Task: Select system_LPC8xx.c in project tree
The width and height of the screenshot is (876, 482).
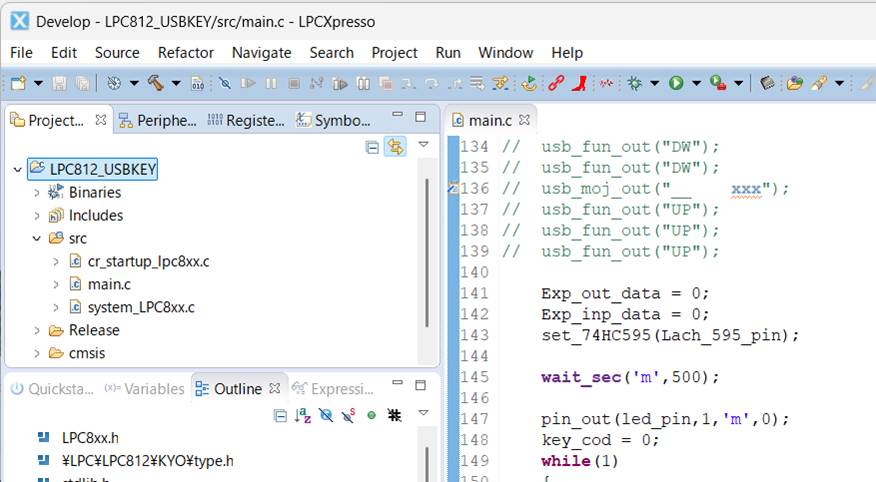Action: point(140,307)
